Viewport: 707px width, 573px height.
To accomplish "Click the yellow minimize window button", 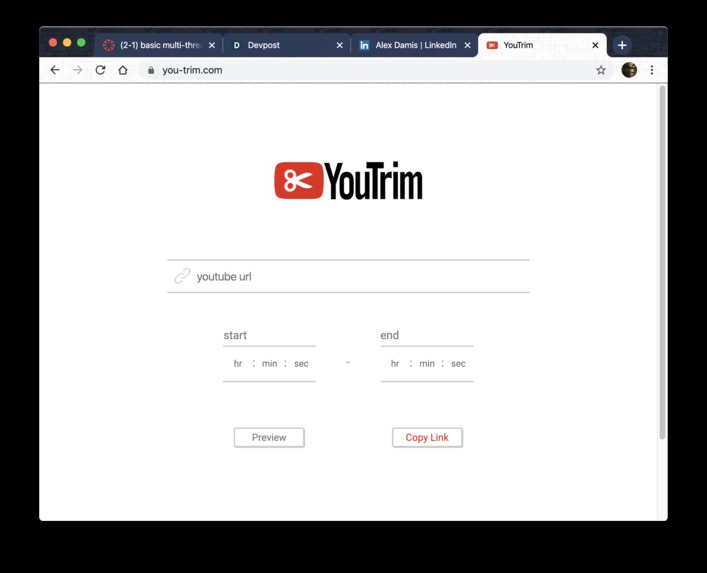I will click(67, 42).
